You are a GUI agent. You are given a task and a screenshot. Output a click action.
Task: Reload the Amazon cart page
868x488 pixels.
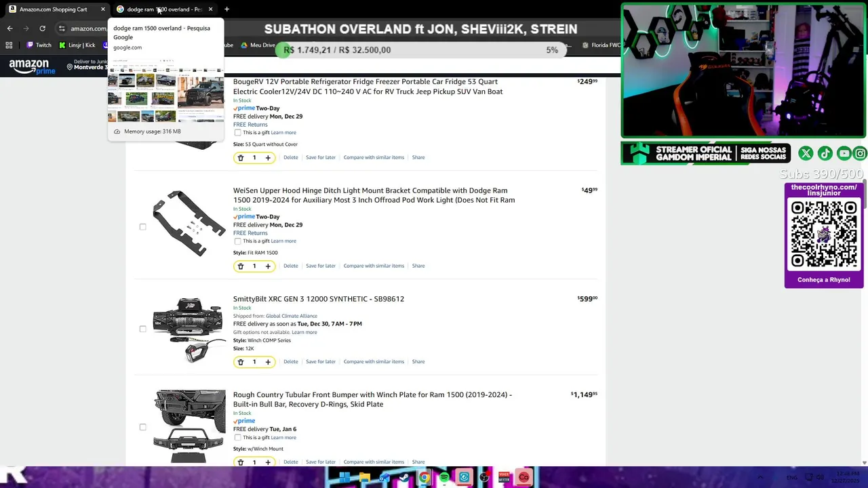42,28
